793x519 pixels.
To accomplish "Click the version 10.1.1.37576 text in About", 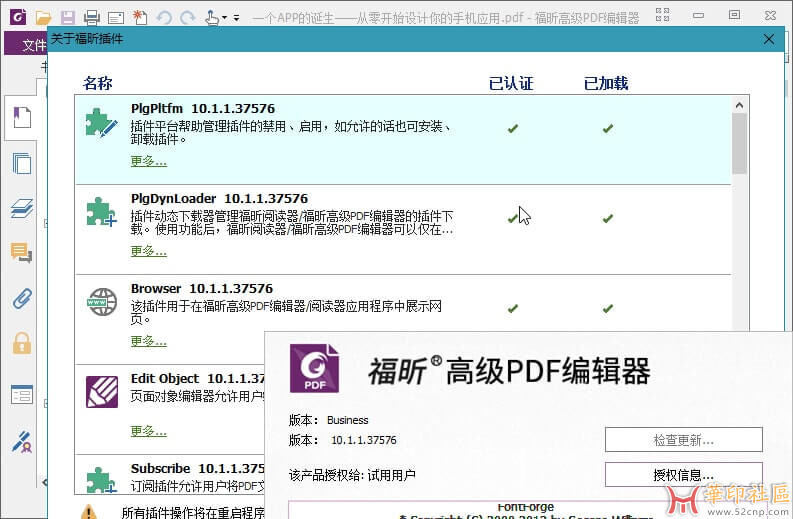I will click(x=364, y=440).
